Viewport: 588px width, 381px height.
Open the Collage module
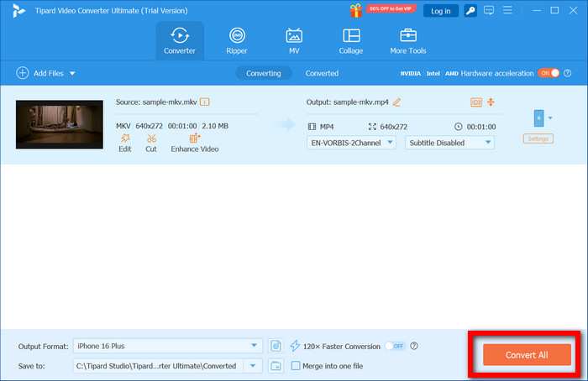(351, 41)
